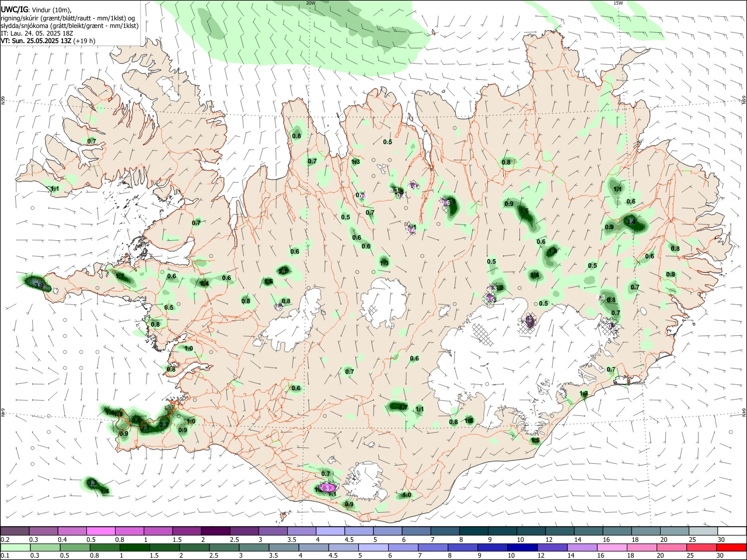Select the red-pink 25 swatch, lower legend
Image resolution: width=747 pixels, height=560 pixels.
coord(700,548)
